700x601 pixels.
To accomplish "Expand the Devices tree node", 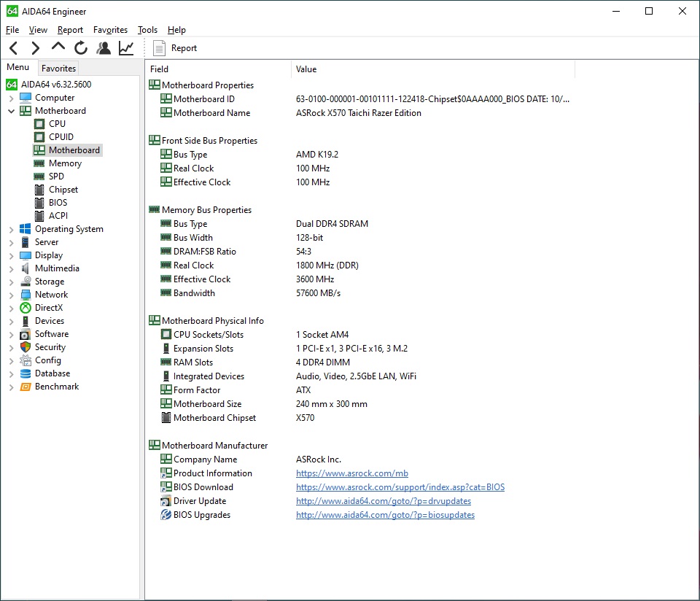I will 11,322.
